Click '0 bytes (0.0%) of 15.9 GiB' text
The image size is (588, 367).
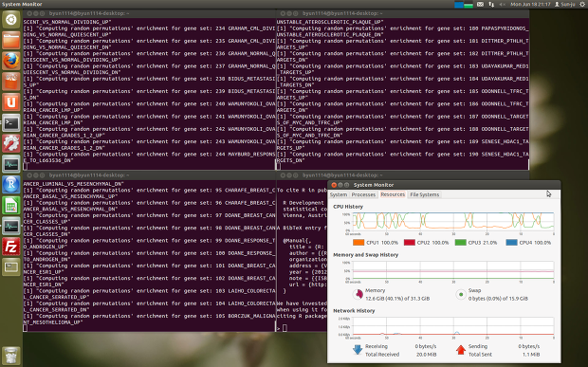point(498,299)
